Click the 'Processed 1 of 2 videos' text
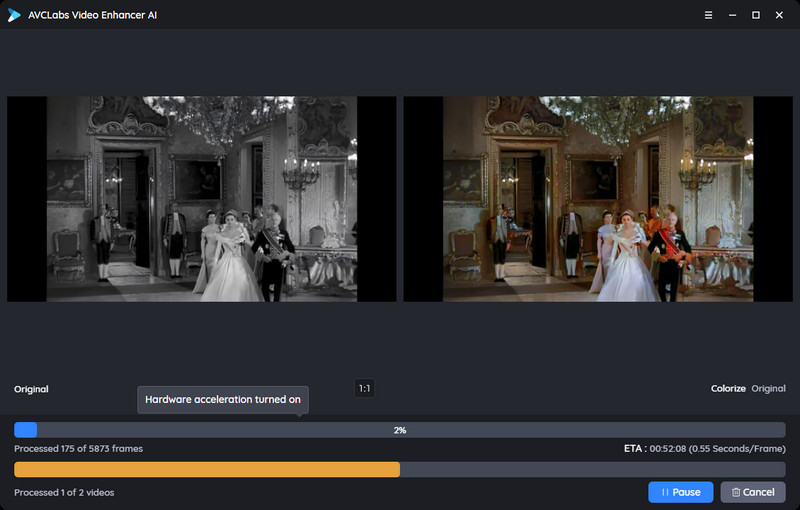800x510 pixels. tap(64, 493)
